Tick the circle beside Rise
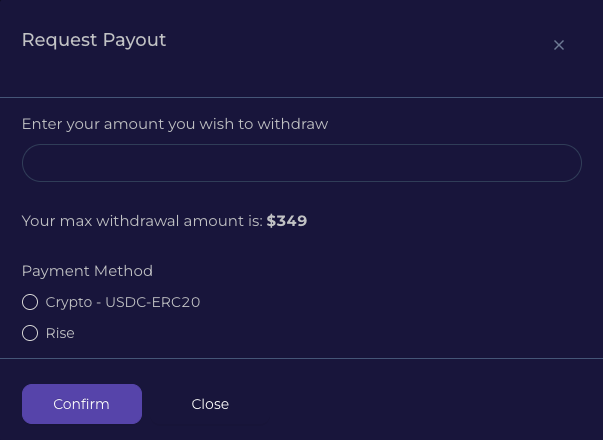 coord(30,333)
